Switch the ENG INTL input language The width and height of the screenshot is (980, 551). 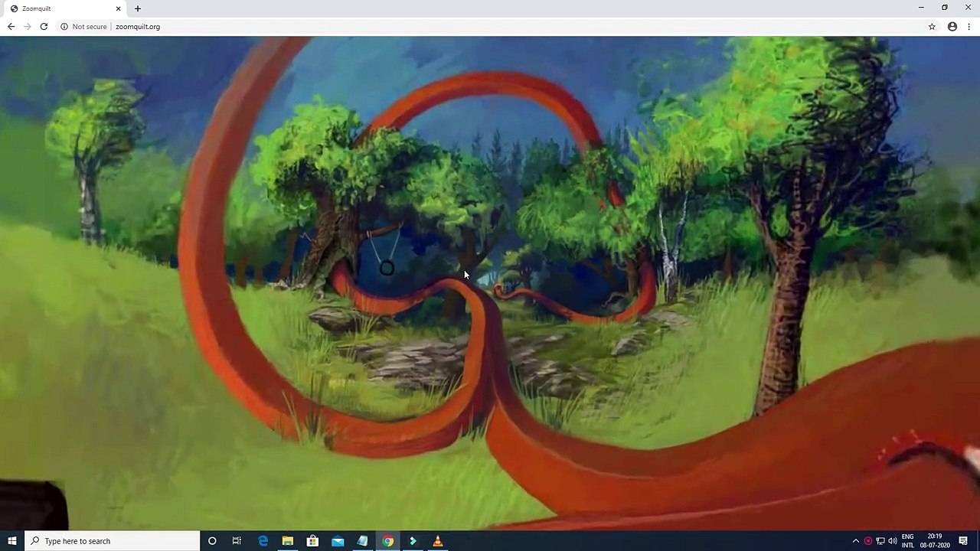click(908, 541)
